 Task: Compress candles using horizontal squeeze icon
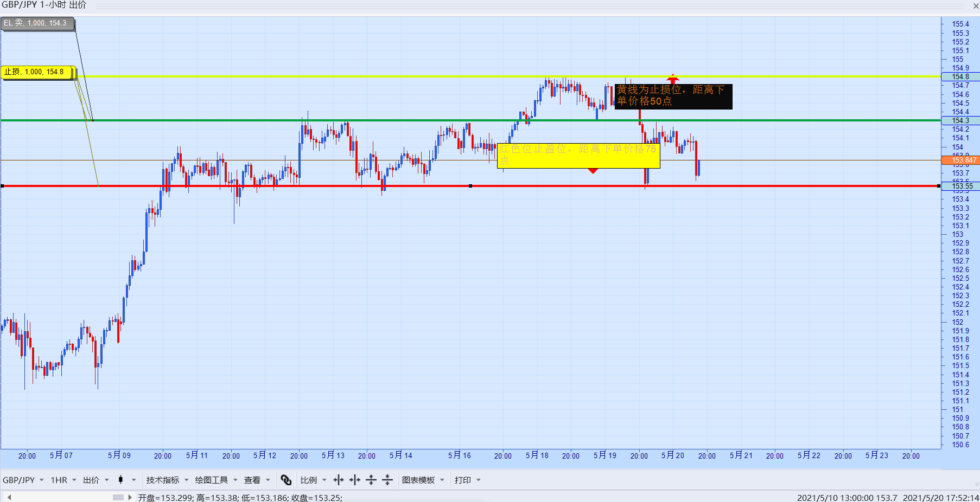pos(355,480)
